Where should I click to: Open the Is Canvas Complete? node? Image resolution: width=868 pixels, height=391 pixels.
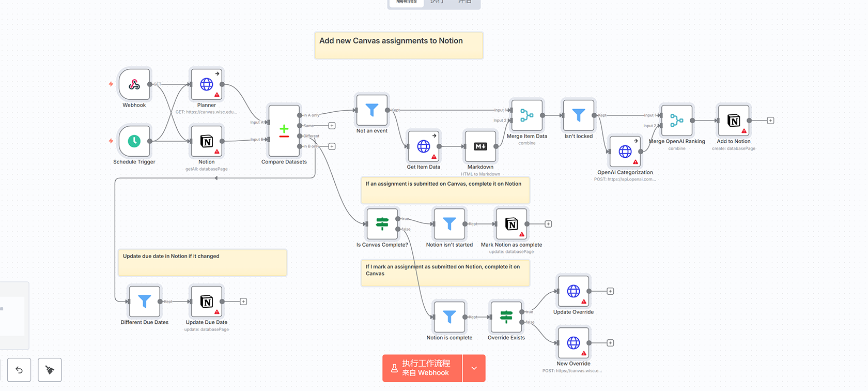382,224
